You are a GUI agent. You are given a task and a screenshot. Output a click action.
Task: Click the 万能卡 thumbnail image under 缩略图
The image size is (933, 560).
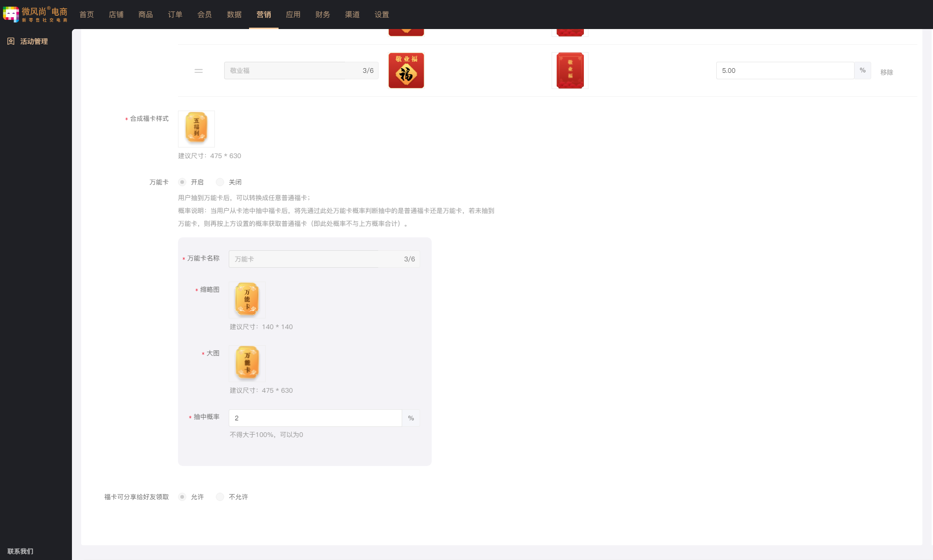[x=247, y=300]
